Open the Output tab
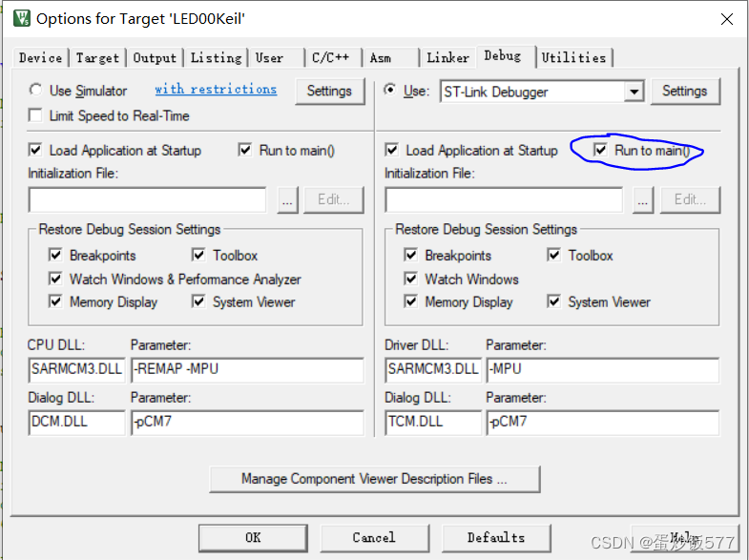 (155, 58)
